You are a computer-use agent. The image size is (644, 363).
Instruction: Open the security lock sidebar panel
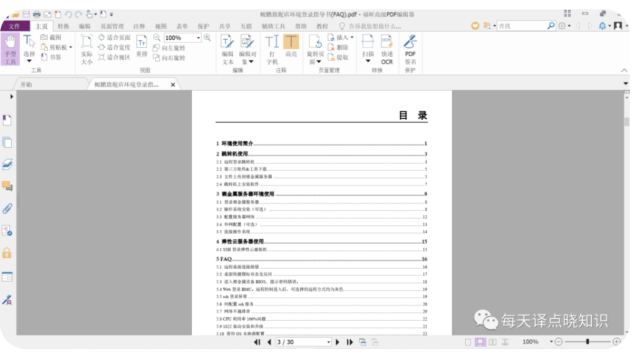click(x=7, y=253)
